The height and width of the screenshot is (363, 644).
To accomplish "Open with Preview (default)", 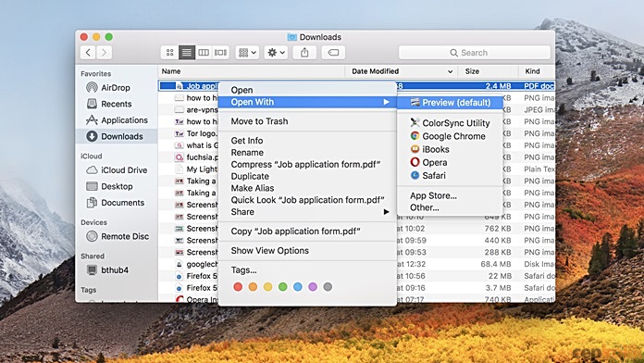I will 450,103.
